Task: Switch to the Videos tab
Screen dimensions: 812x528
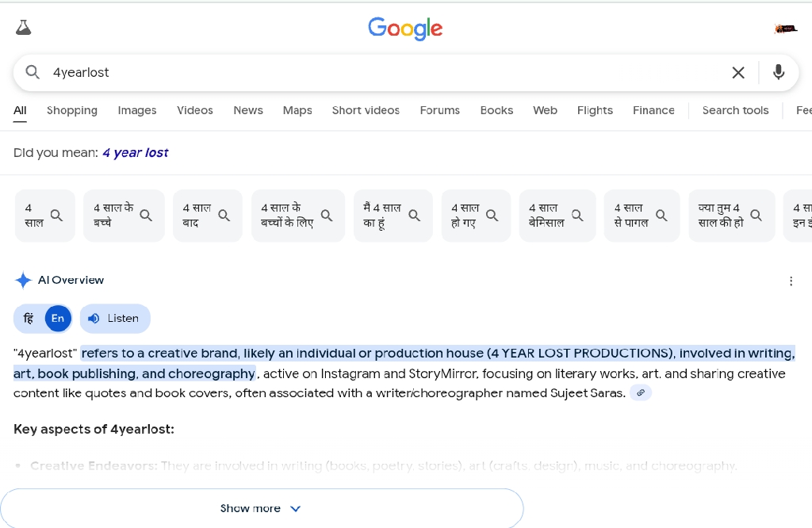Action: [195, 110]
